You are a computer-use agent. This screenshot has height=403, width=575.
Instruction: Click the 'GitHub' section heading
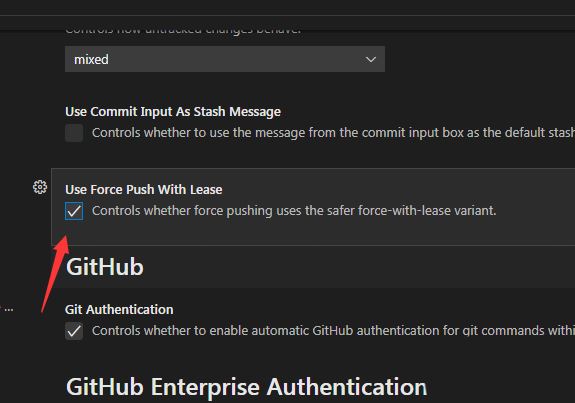pos(105,267)
